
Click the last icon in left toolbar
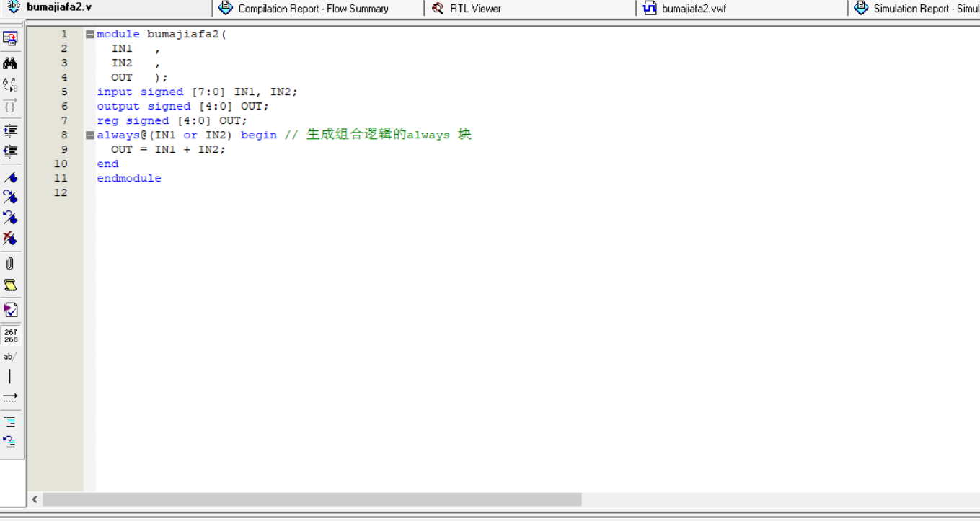click(10, 442)
